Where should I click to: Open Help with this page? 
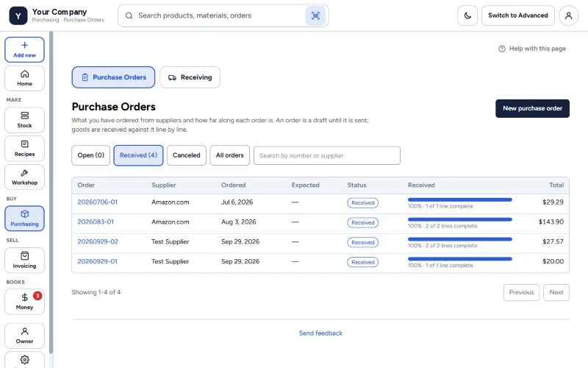[x=532, y=49]
